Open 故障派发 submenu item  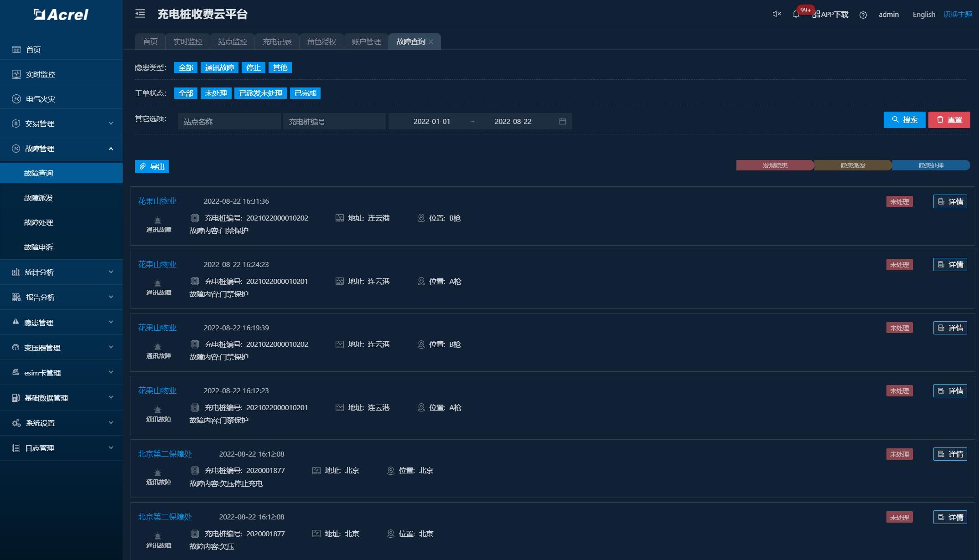pyautogui.click(x=39, y=198)
